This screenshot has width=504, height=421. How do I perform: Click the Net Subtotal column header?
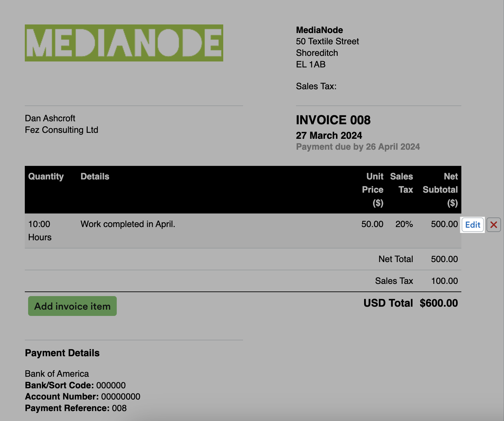[440, 190]
